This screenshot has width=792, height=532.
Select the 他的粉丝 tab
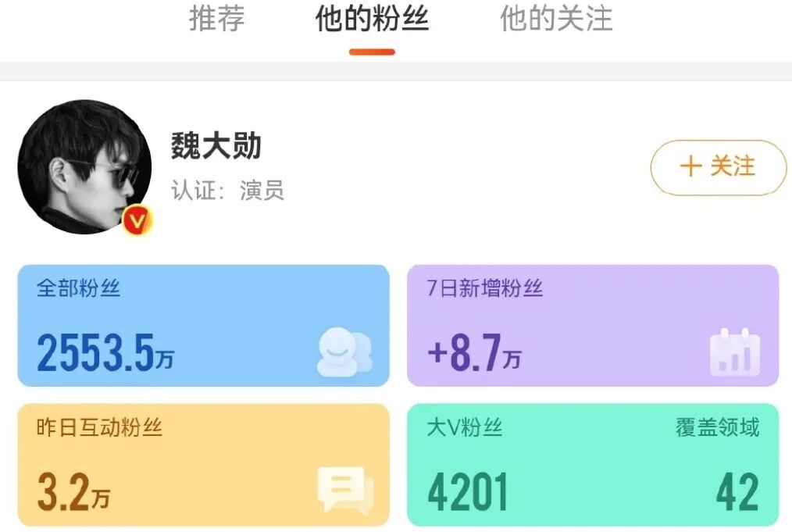pos(372,19)
